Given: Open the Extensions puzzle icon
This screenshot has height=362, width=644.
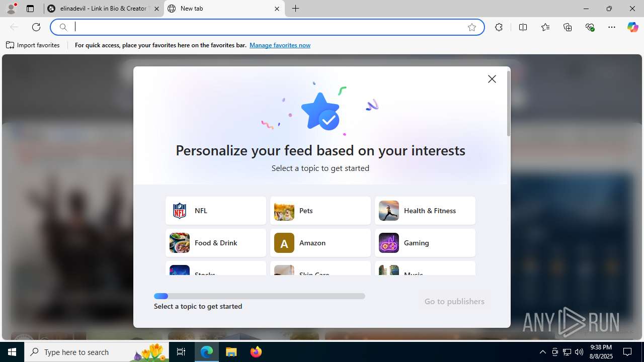Looking at the screenshot, I should [x=499, y=27].
